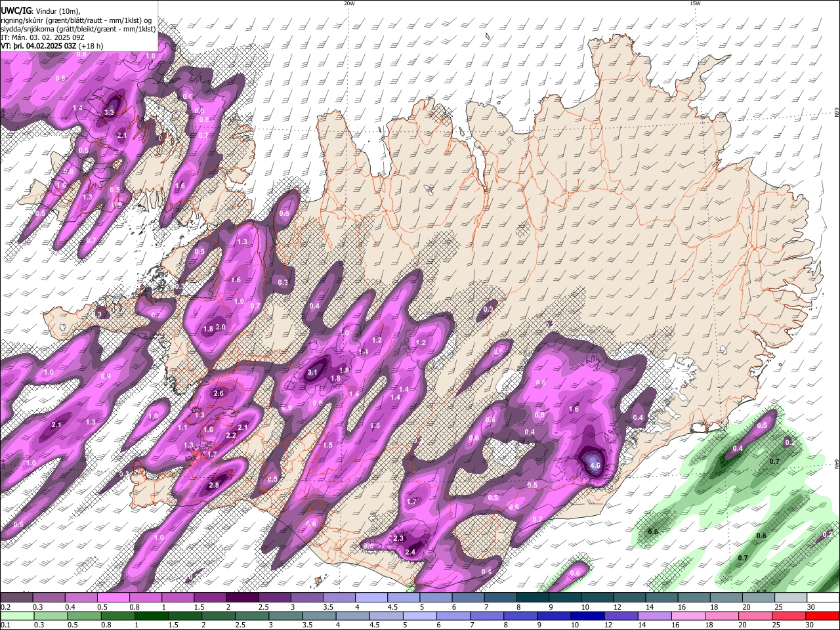Select purple-row swatch between 18 and 20
This screenshot has width=840, height=630.
coord(726,598)
